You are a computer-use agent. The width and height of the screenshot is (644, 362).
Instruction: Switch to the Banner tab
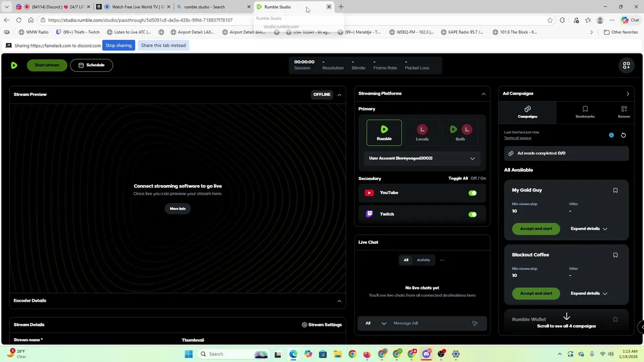click(x=624, y=113)
